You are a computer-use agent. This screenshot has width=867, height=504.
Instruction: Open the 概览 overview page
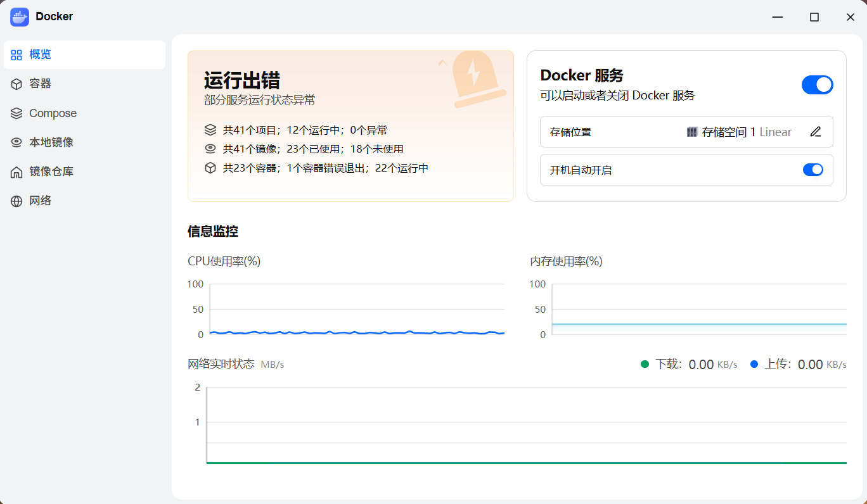click(85, 54)
